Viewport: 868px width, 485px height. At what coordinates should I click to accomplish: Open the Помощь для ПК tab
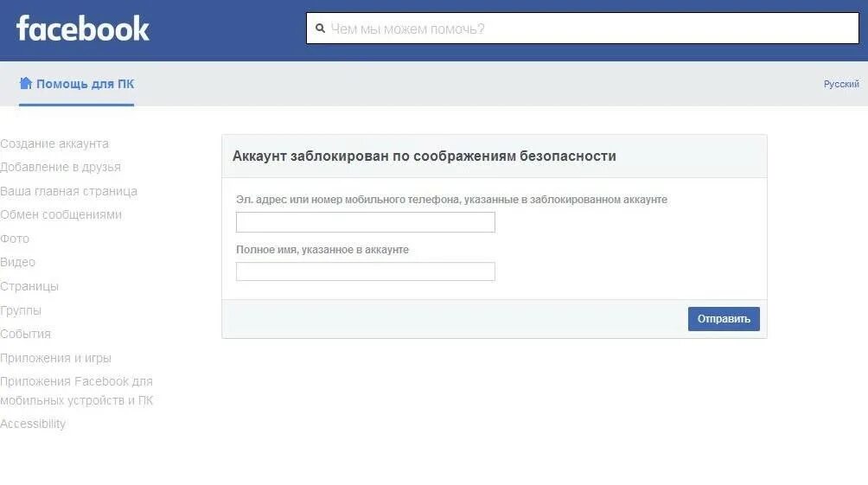pos(76,84)
